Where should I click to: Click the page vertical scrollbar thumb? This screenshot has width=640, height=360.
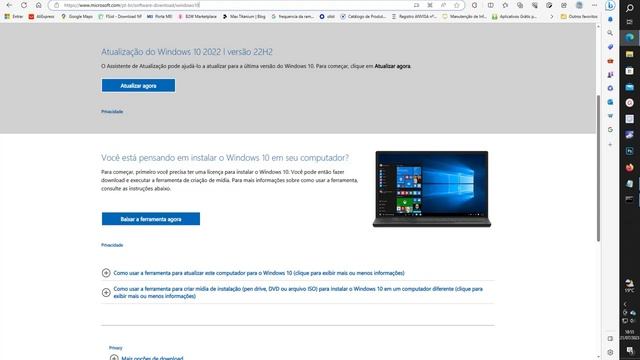click(598, 168)
